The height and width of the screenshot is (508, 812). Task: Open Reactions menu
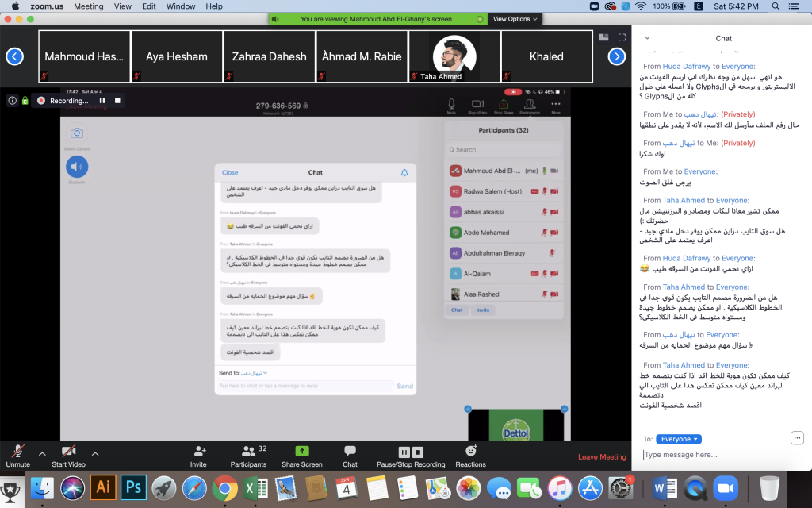tap(471, 456)
